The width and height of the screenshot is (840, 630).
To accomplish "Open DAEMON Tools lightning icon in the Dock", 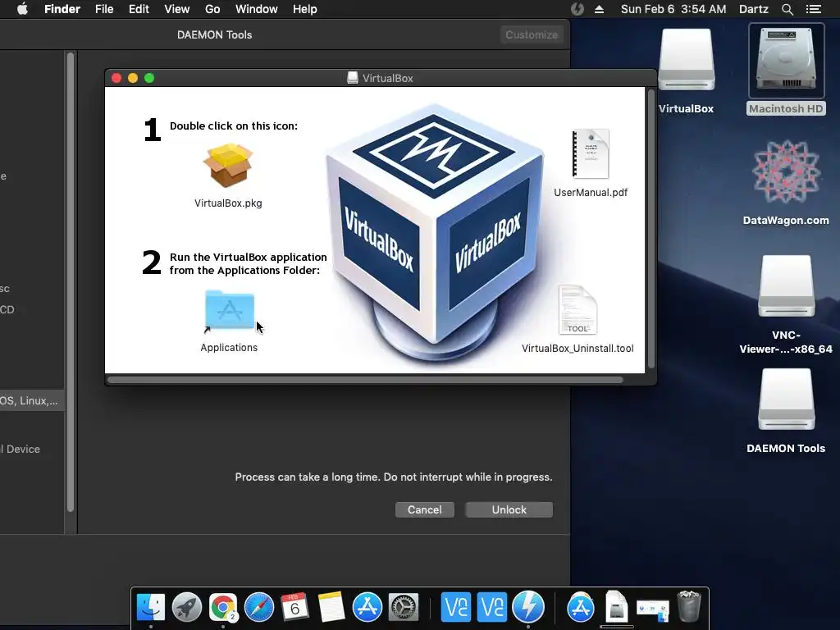I will point(528,607).
